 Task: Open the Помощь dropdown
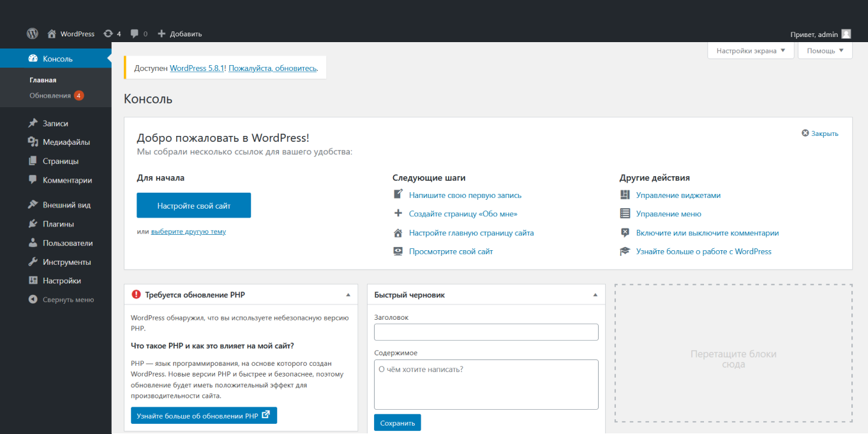tap(825, 50)
